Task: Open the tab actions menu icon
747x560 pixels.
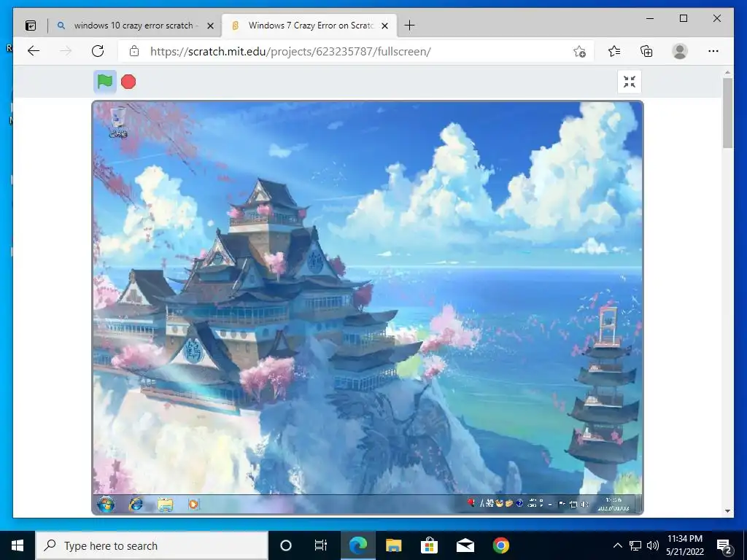Action: (x=31, y=26)
